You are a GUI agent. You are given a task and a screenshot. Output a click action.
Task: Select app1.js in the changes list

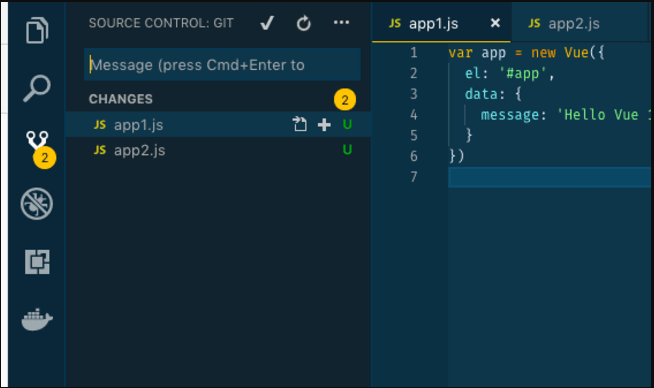[218, 124]
